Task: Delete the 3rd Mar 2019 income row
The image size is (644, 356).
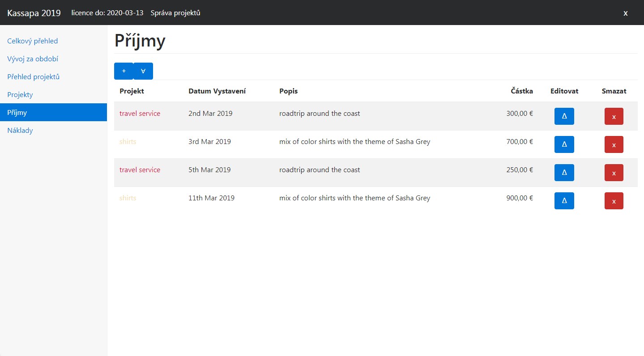Action: tap(614, 144)
